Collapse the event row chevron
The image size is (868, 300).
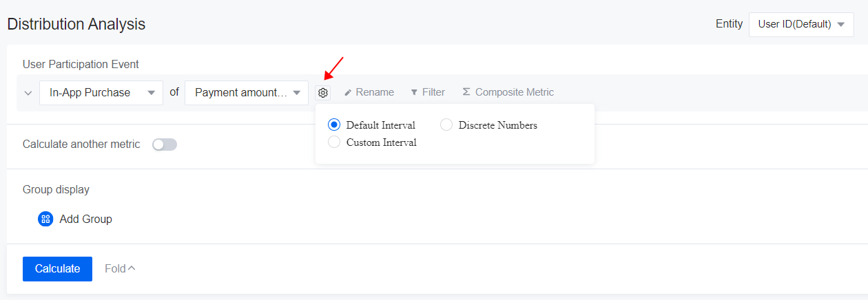click(28, 93)
